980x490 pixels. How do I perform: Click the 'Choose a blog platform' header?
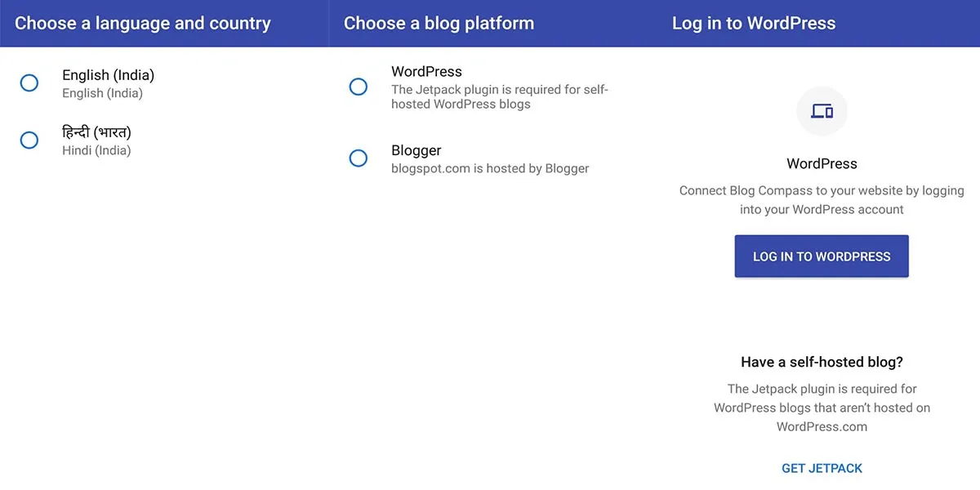[x=439, y=23]
